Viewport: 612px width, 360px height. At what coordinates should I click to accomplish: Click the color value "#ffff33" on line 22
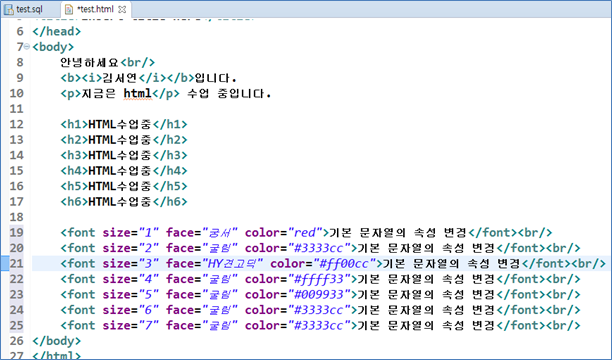click(319, 279)
